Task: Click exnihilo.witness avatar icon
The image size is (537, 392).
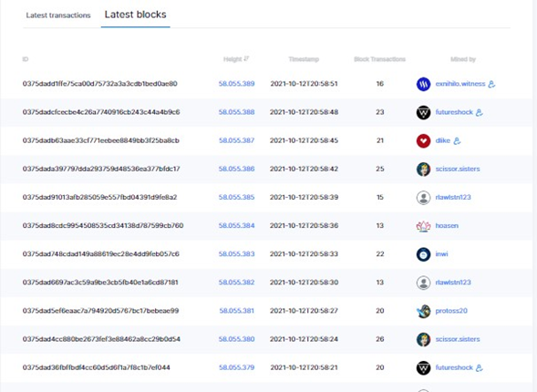Action: tap(423, 84)
